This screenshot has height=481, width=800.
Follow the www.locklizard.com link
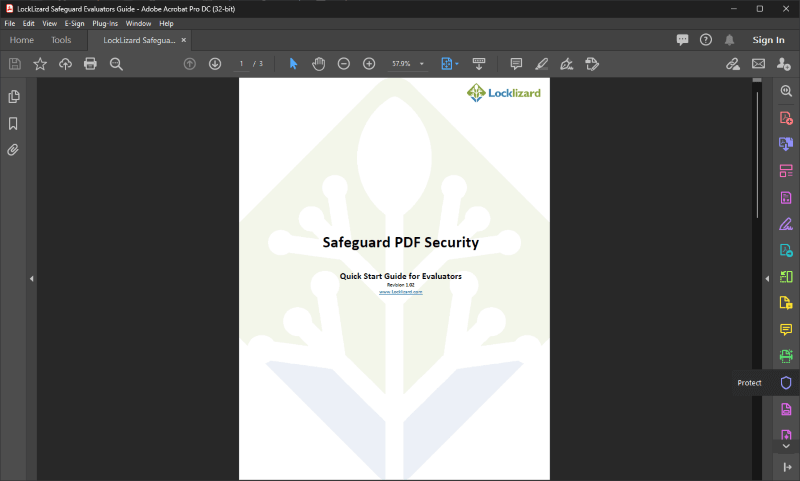point(401,292)
